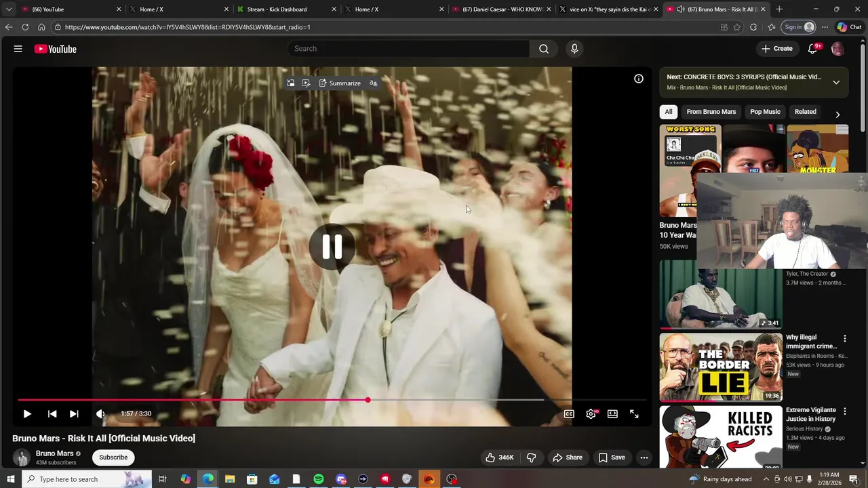Screen dimensions: 868x488
Task: Focus the YouTube search field
Action: click(x=409, y=49)
